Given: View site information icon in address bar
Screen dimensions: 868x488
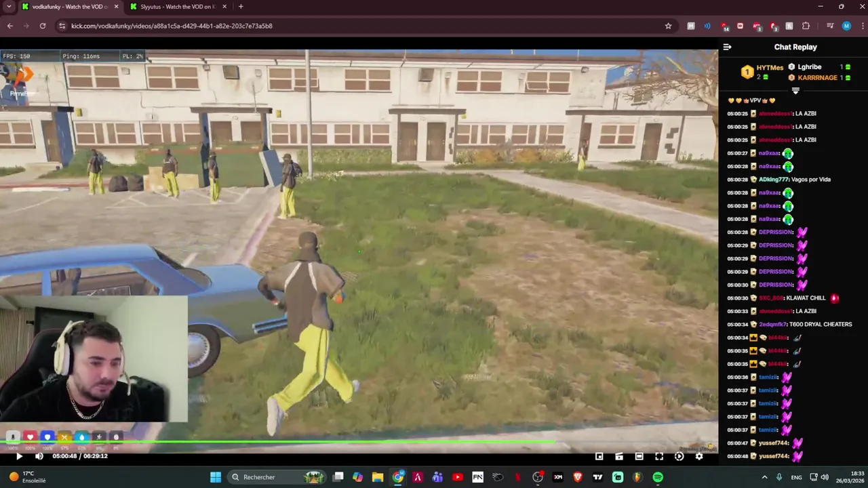Looking at the screenshot, I should click(x=62, y=26).
